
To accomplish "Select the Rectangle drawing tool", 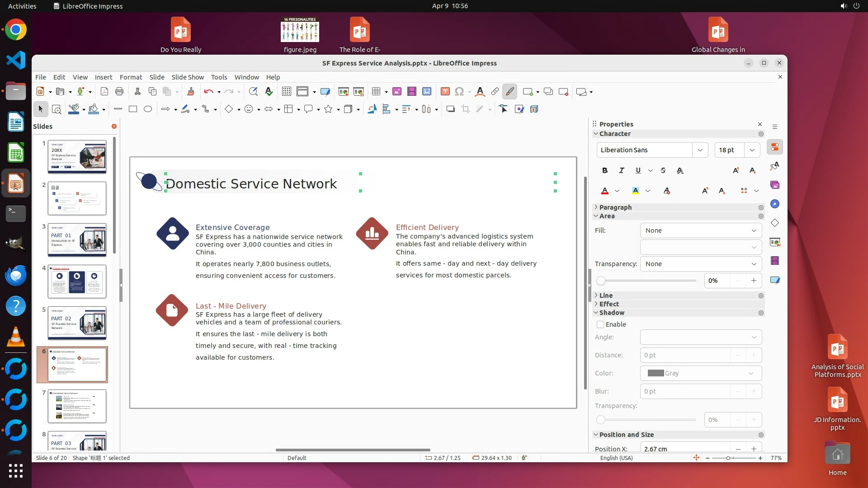I will [x=133, y=109].
